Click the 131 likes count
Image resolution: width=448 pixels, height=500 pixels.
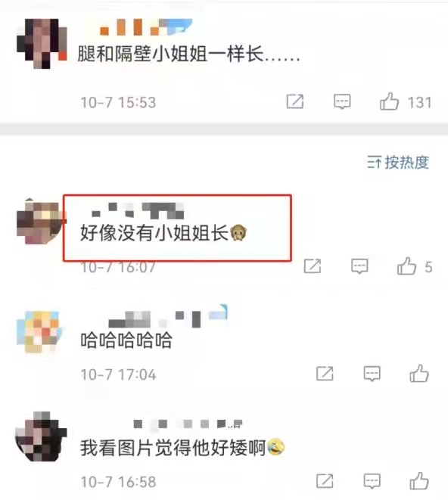click(419, 102)
